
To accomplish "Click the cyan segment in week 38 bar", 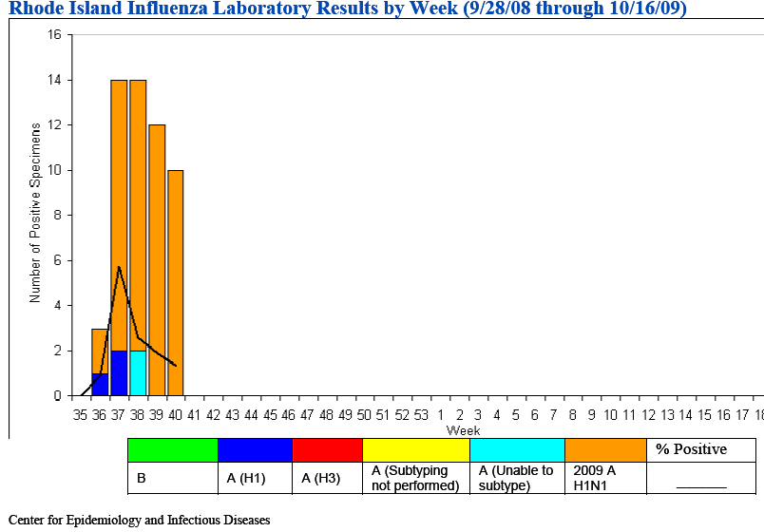I will (x=138, y=373).
